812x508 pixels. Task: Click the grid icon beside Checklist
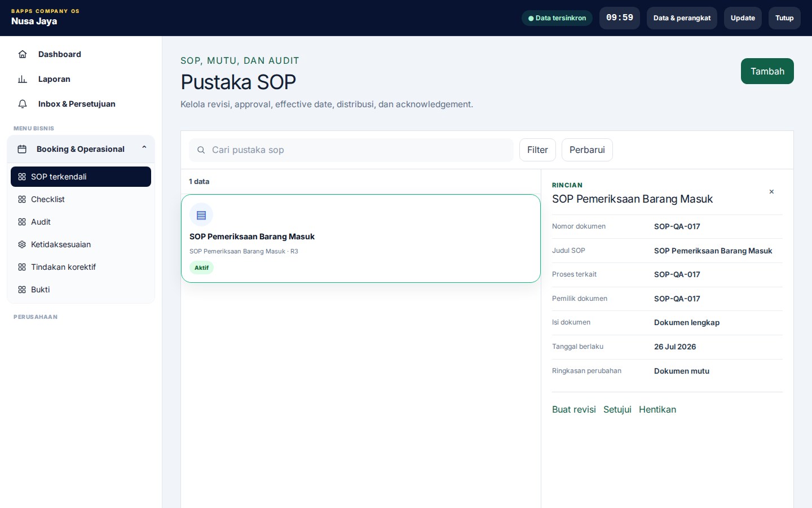click(22, 199)
